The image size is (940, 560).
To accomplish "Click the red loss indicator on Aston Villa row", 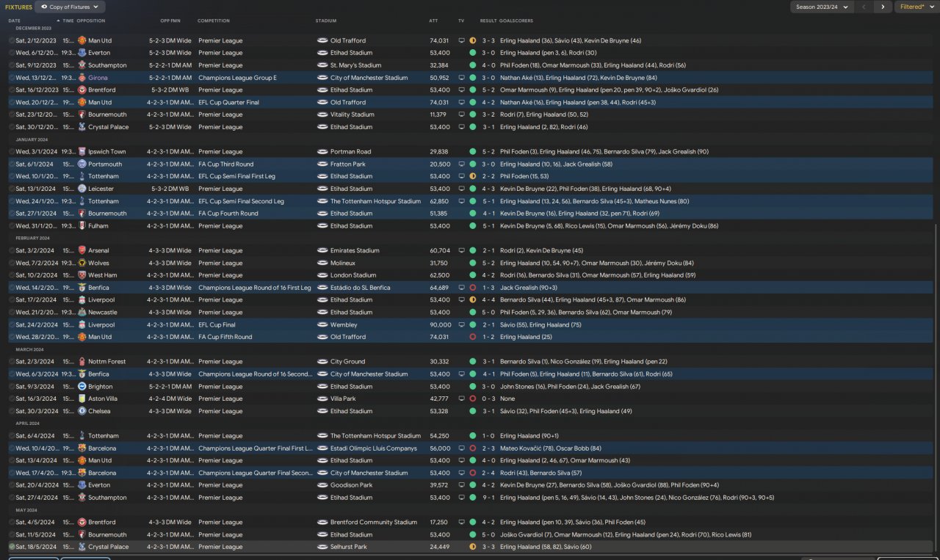I will [472, 399].
